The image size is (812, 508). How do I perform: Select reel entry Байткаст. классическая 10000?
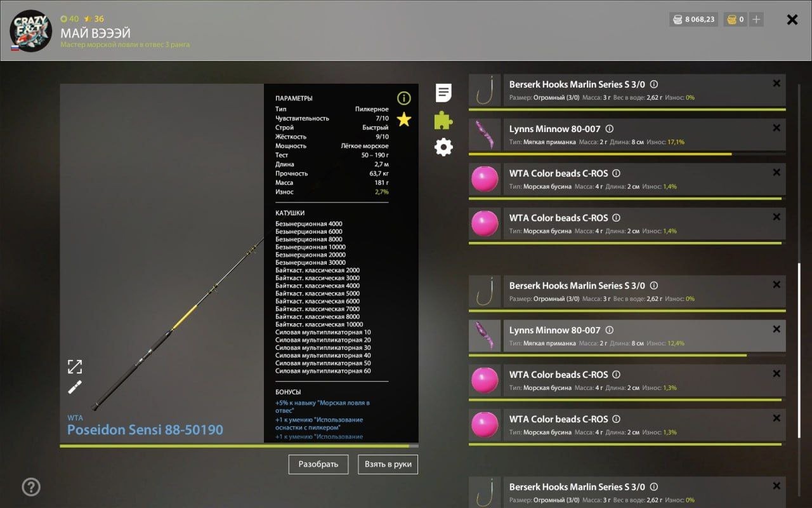(x=319, y=324)
